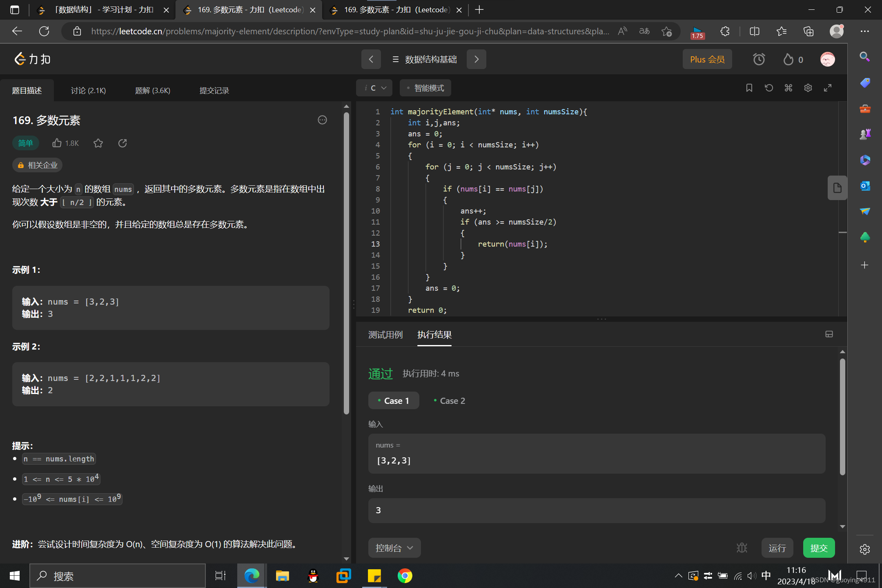Open 数据结构基础 problem list menu

tap(424, 60)
